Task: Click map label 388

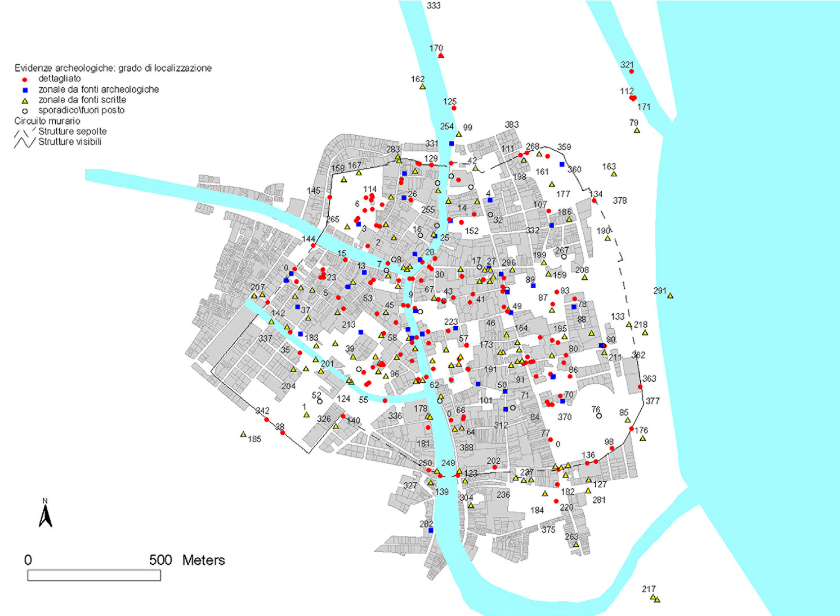Action: (466, 448)
